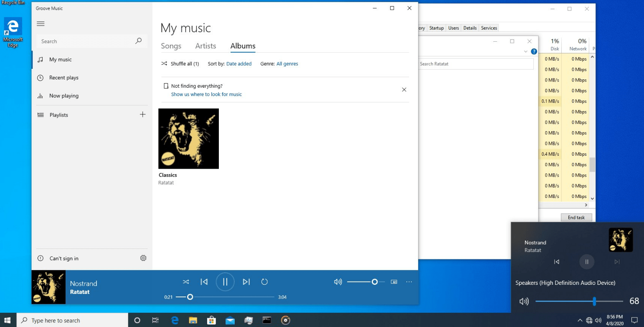Open the Details tab in Task Manager

point(470,28)
